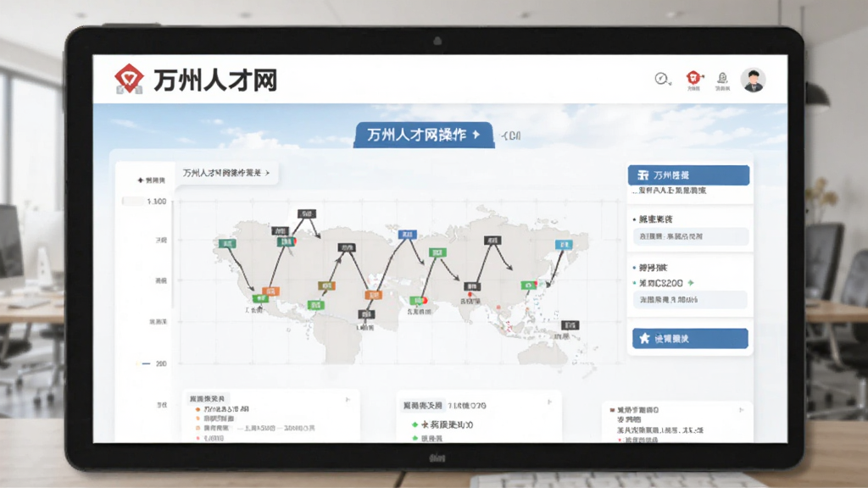Click the diamond icon above the chart axis
This screenshot has height=488, width=868.
coord(141,180)
